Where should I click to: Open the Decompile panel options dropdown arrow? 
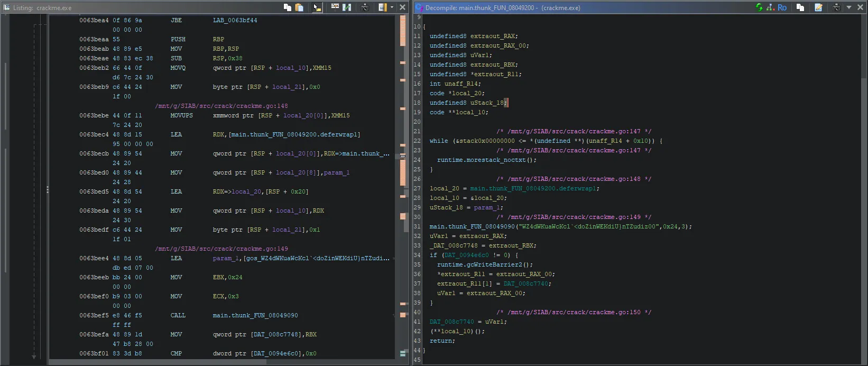[x=849, y=7]
